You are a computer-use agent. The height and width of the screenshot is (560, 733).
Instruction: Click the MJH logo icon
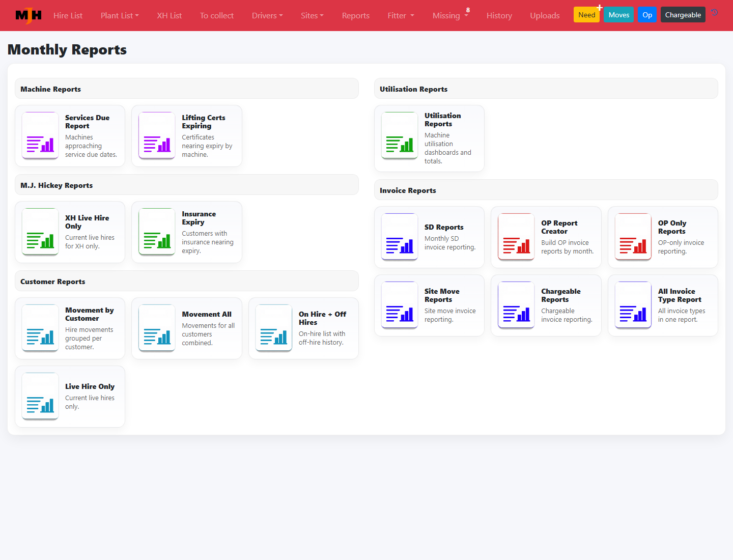tap(29, 15)
